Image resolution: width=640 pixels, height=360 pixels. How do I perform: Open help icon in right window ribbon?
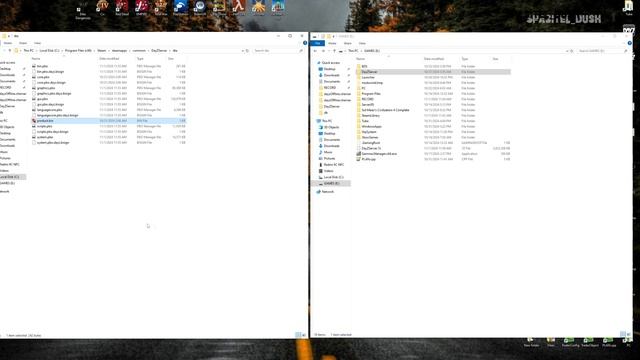tap(629, 43)
